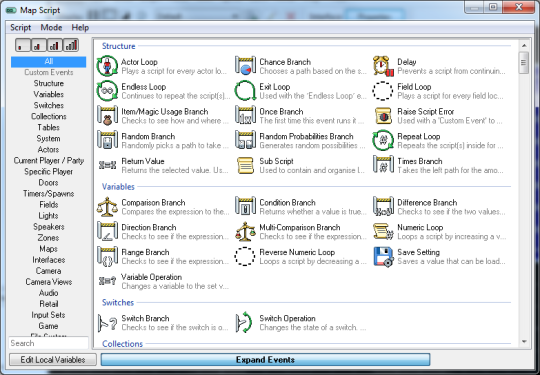Choose the Switch Operation event icon

click(245, 322)
